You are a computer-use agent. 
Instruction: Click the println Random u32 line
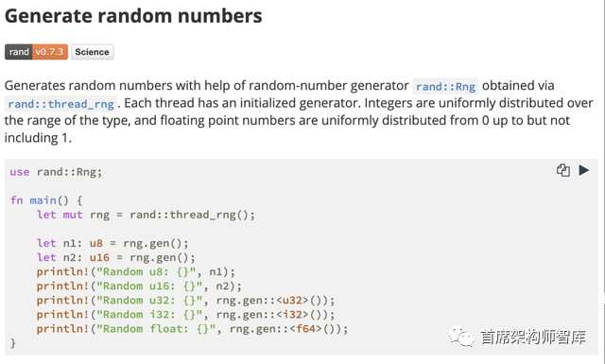(185, 301)
